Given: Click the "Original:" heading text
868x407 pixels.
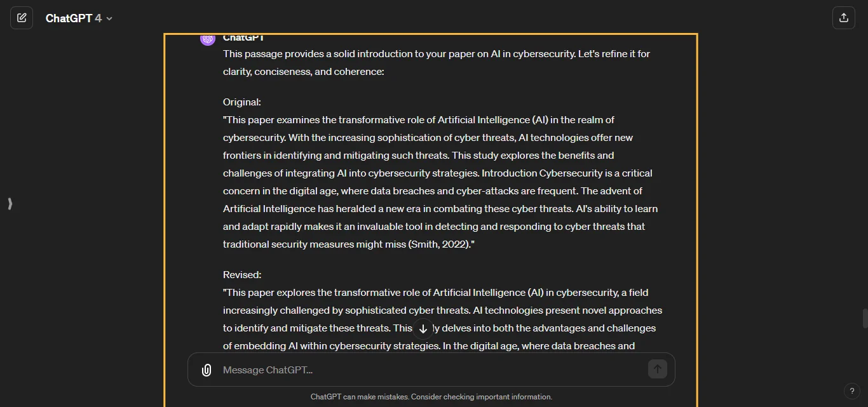Looking at the screenshot, I should tap(242, 102).
